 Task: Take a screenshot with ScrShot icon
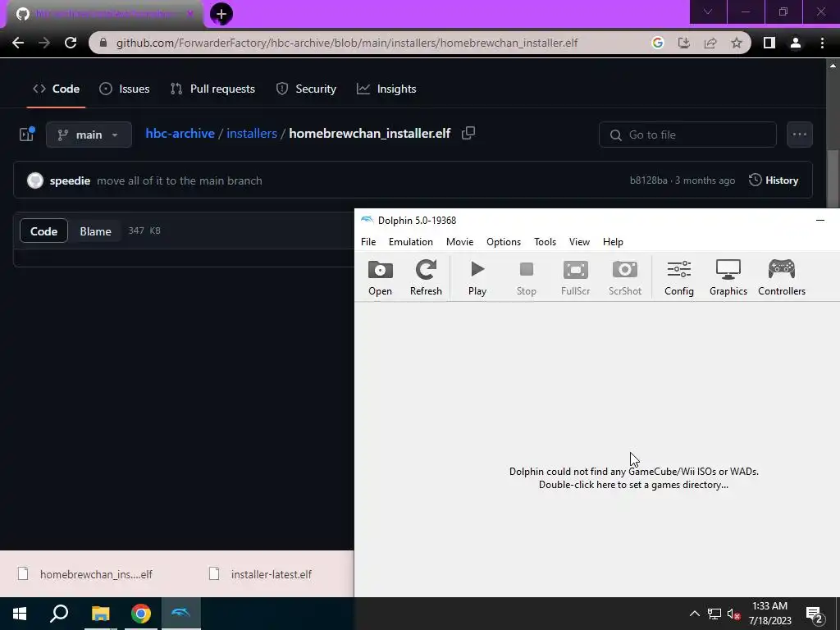(624, 277)
